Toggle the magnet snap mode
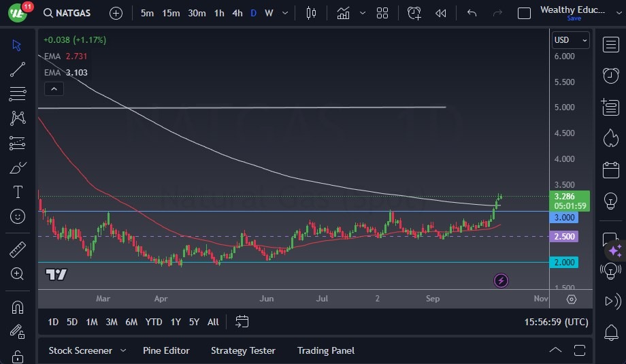Viewport: 626px width, 364px height. (x=18, y=307)
